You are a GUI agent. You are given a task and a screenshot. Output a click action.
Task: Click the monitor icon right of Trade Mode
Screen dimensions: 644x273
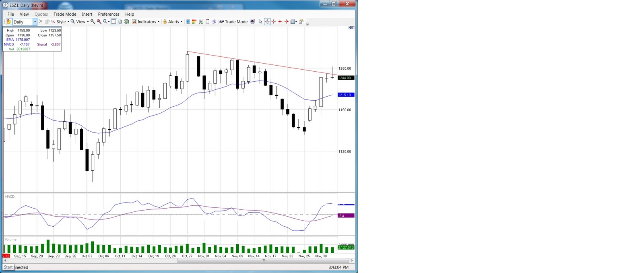[253, 22]
